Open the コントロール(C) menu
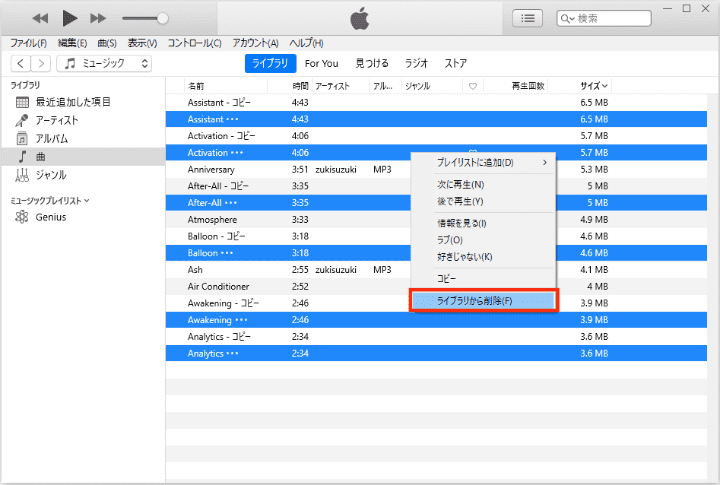Viewport: 720px width, 485px height. [x=194, y=43]
